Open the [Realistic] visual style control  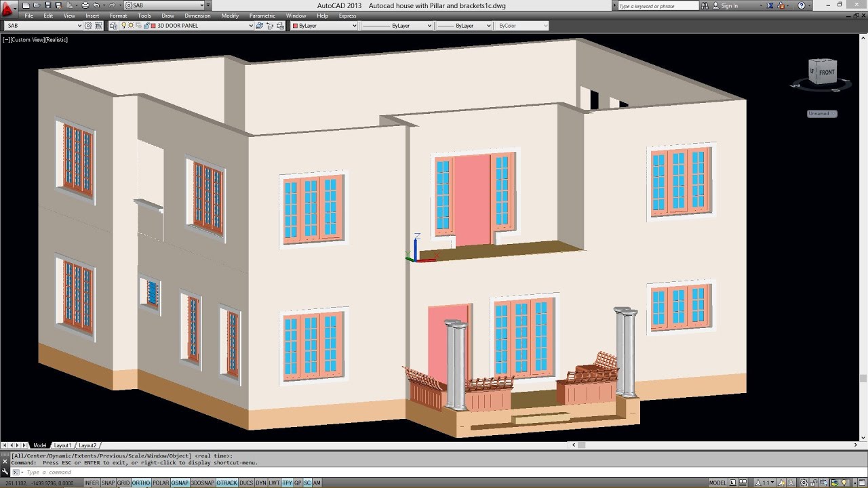point(57,39)
